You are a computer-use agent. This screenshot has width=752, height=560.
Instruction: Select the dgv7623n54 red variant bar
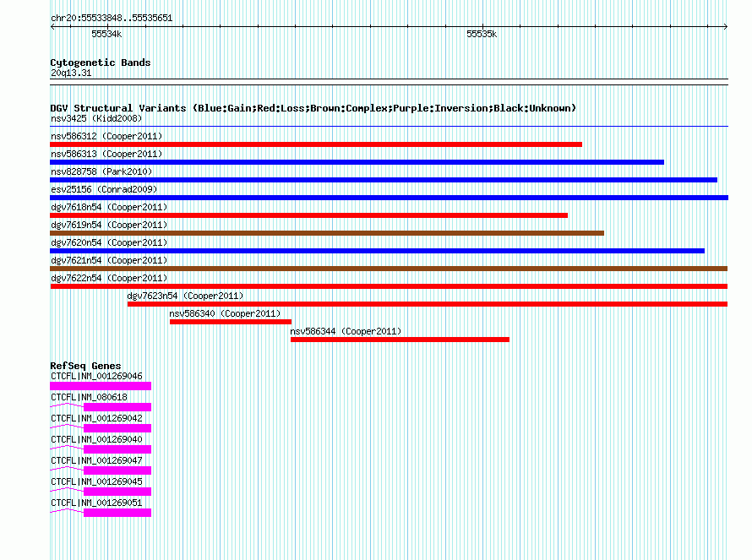[428, 304]
